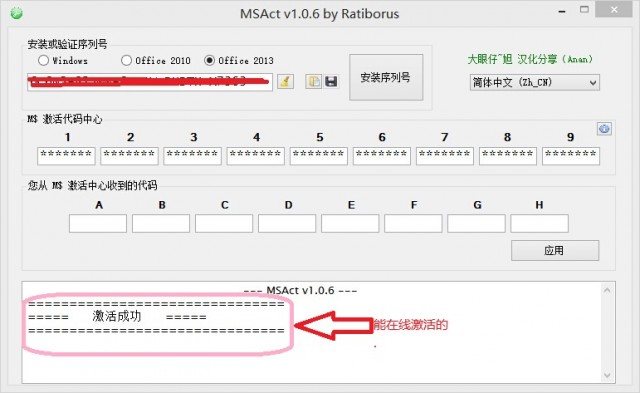Click the code field under A
This screenshot has width=640, height=393.
tap(98, 224)
